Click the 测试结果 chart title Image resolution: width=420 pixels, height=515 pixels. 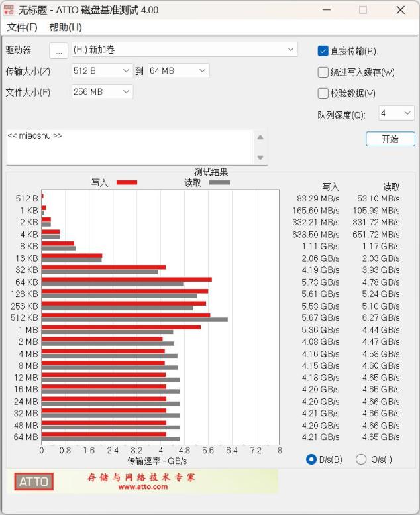(x=211, y=172)
